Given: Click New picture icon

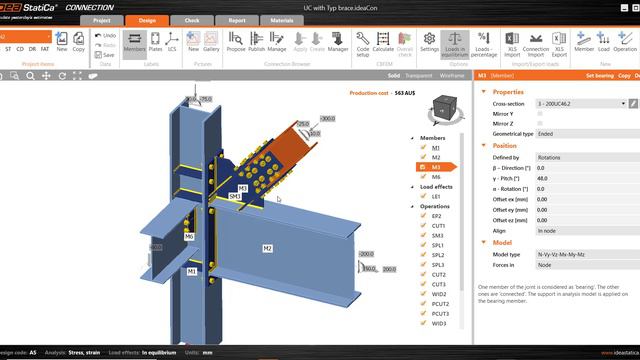Looking at the screenshot, I should 193,42.
